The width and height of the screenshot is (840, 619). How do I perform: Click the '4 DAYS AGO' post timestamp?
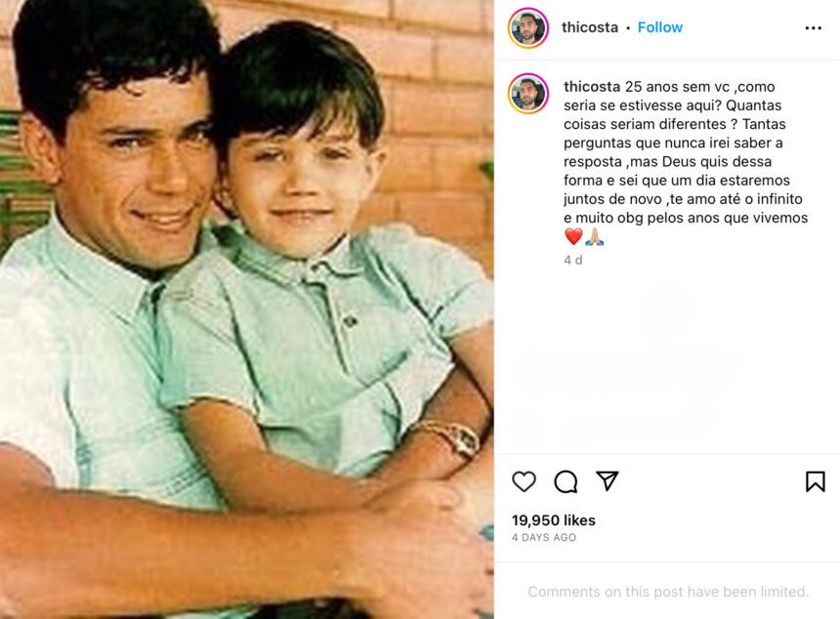(544, 537)
